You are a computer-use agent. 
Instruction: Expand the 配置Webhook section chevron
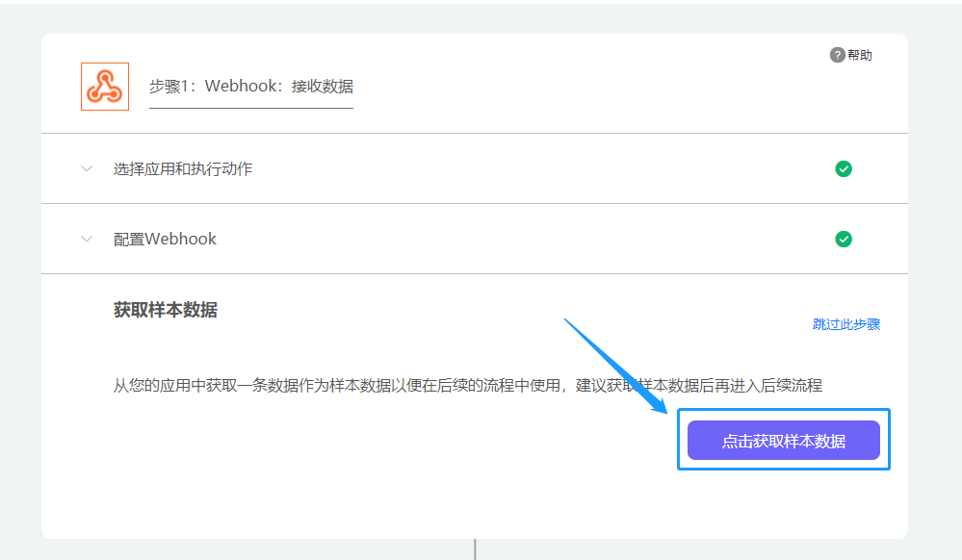click(x=87, y=239)
